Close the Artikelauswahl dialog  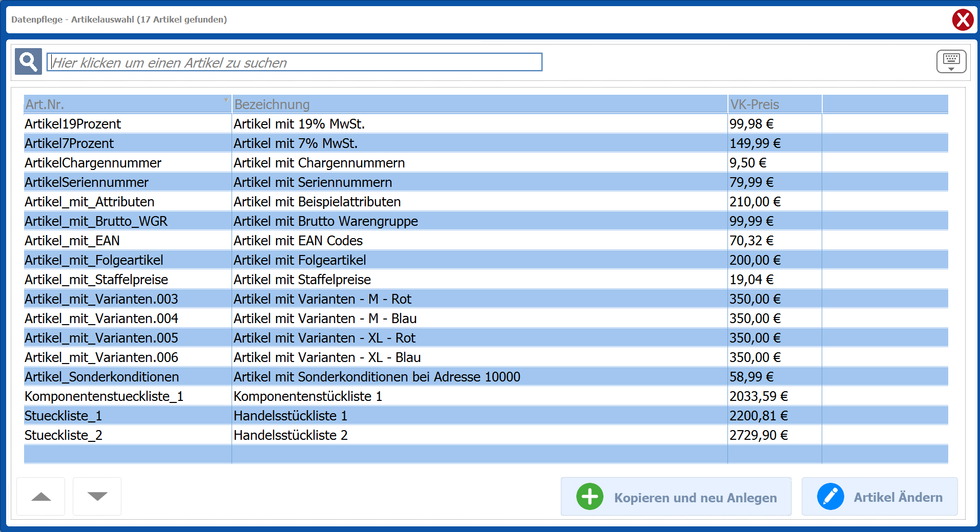[963, 20]
